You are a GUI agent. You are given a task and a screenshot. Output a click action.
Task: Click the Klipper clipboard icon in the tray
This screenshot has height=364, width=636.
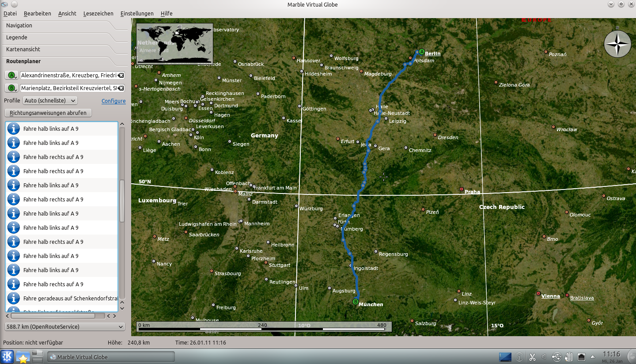(533, 356)
